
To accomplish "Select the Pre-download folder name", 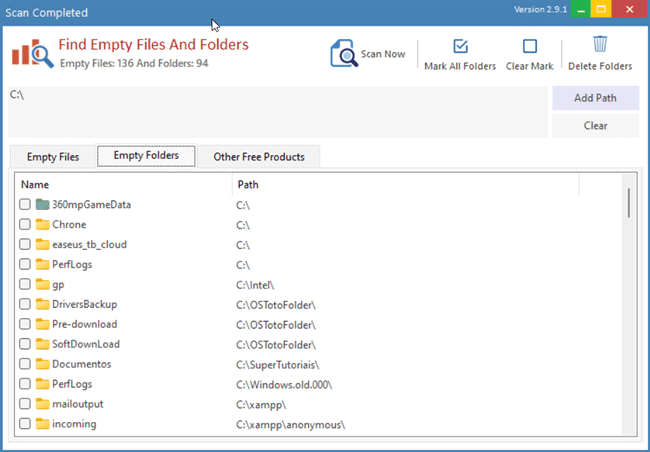I will click(85, 324).
